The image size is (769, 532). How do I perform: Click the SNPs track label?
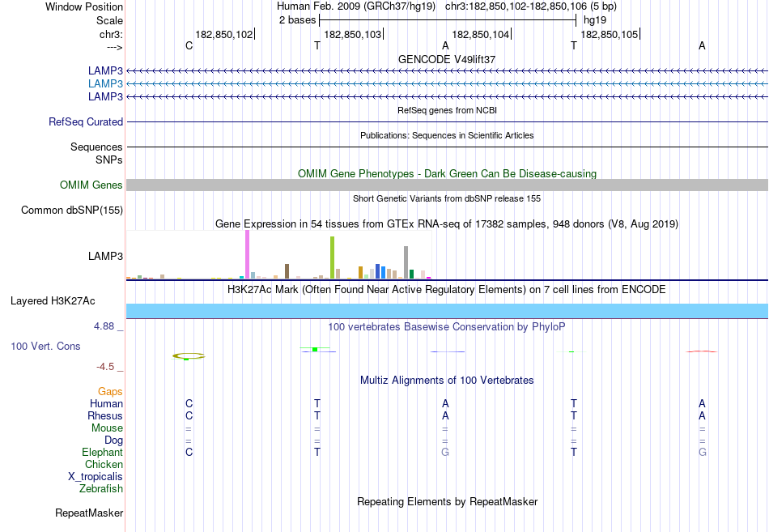coord(109,160)
